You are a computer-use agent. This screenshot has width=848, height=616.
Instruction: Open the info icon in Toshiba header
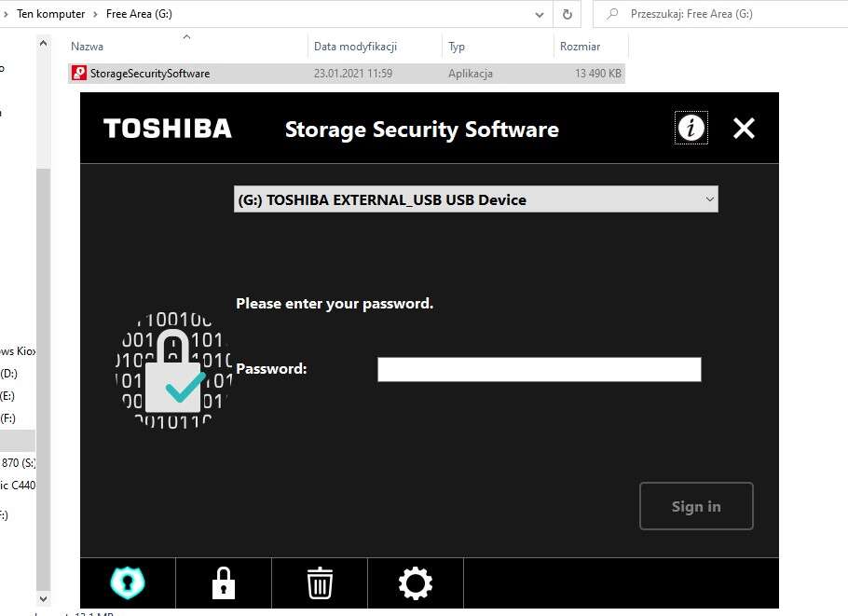pyautogui.click(x=691, y=128)
